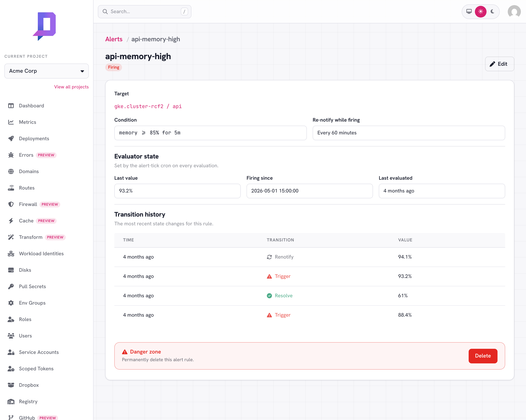
Task: Click the Pull Secrets key icon
Action: (x=11, y=286)
